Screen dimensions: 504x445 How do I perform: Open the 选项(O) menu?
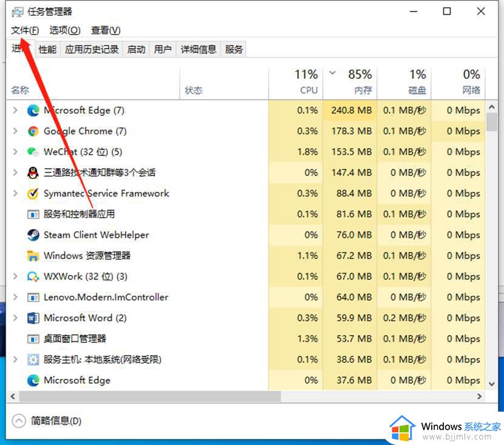click(x=64, y=30)
